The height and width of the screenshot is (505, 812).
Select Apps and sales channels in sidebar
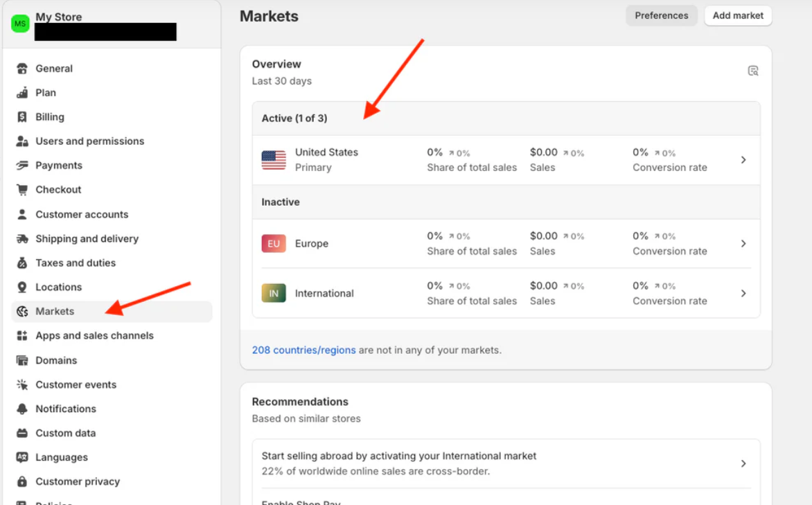pos(94,335)
